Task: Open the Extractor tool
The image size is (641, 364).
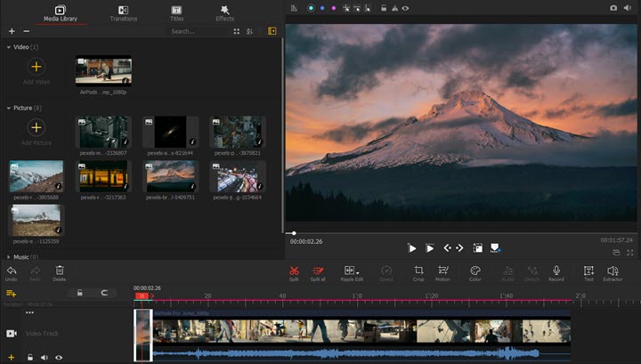Action: pyautogui.click(x=613, y=271)
